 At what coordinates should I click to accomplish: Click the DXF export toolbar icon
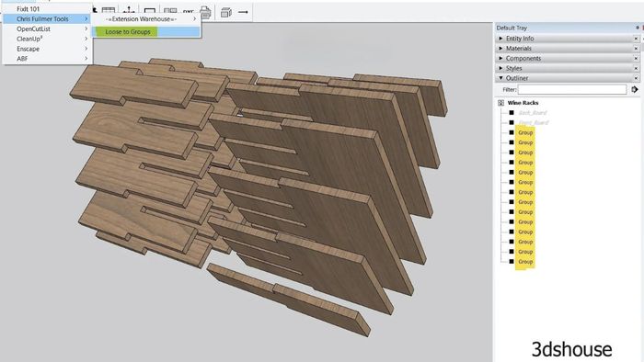[189, 12]
